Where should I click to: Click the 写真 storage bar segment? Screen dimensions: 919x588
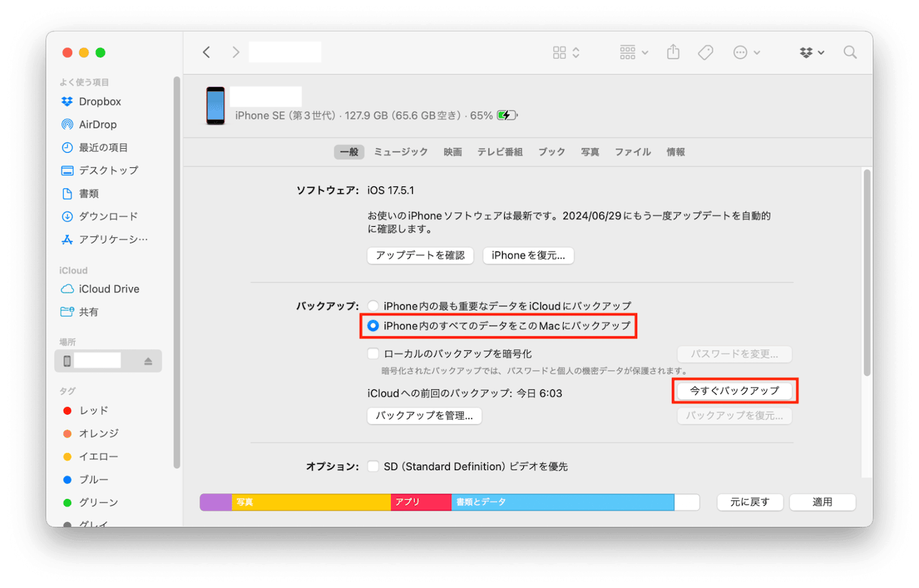point(311,502)
